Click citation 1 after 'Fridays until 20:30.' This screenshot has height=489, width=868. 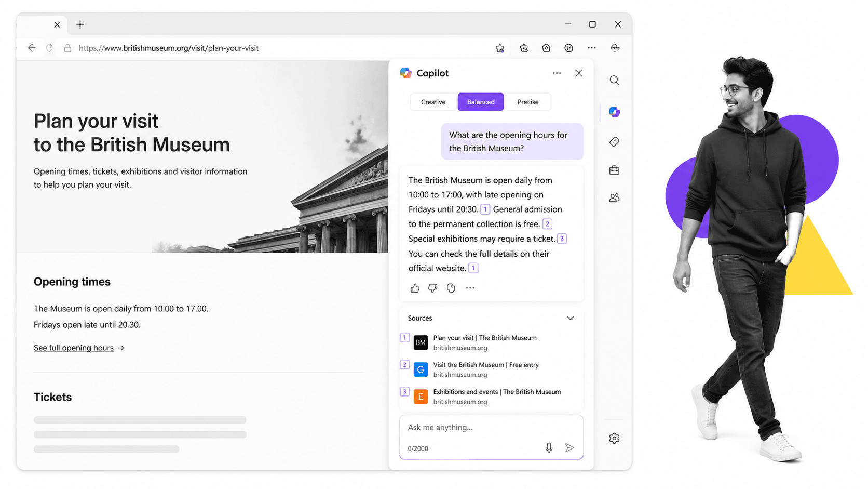tap(485, 209)
